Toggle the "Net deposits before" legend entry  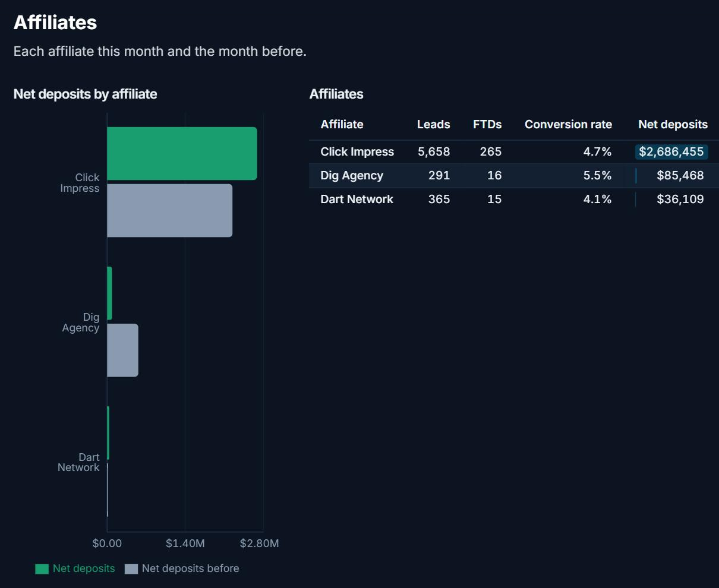(182, 568)
